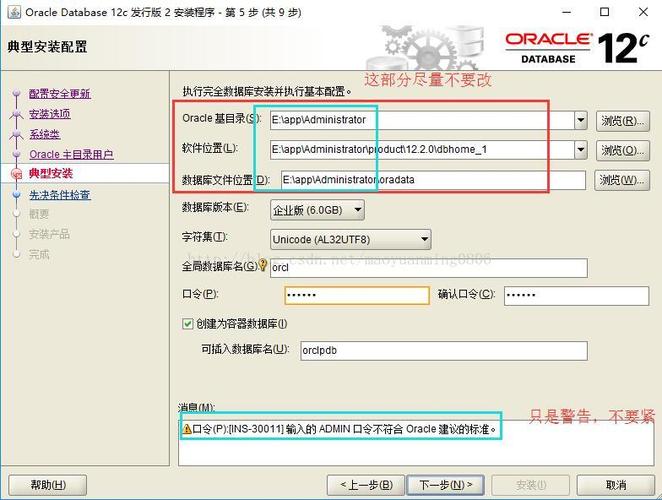Screen dimensions: 662x500
Task: Click the 下一步(N) next button
Action: [x=445, y=485]
